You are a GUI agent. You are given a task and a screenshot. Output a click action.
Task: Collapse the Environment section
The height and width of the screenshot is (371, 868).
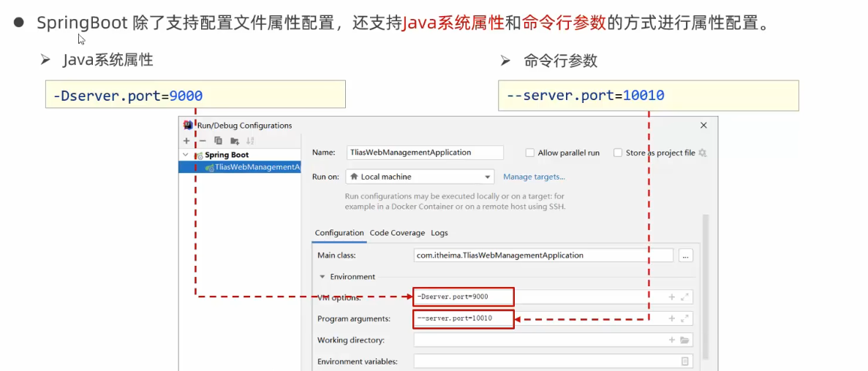point(322,277)
